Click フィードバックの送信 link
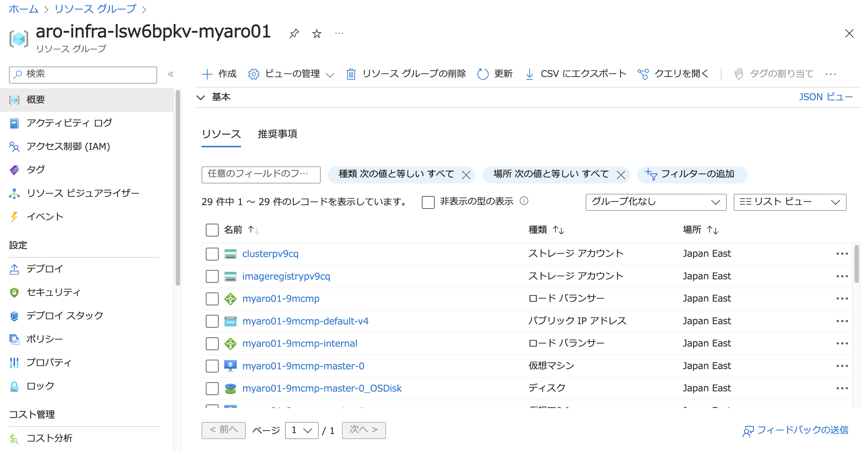The height and width of the screenshot is (452, 868). [x=795, y=430]
